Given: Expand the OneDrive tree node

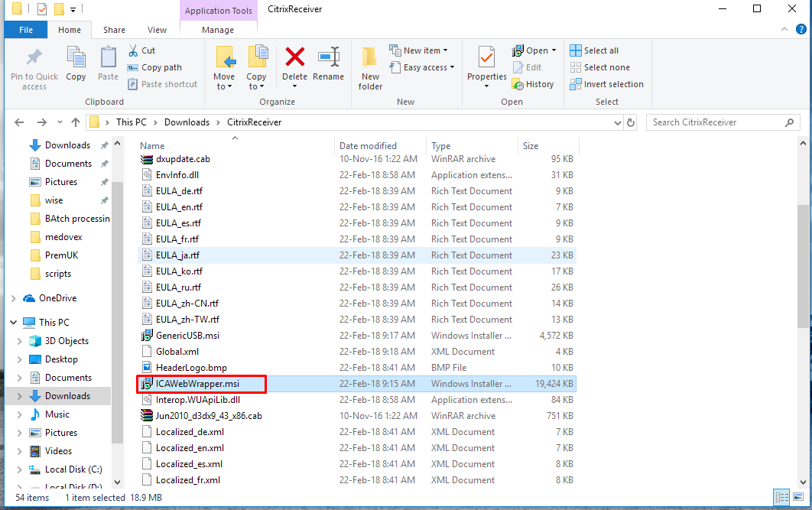Looking at the screenshot, I should [14, 298].
